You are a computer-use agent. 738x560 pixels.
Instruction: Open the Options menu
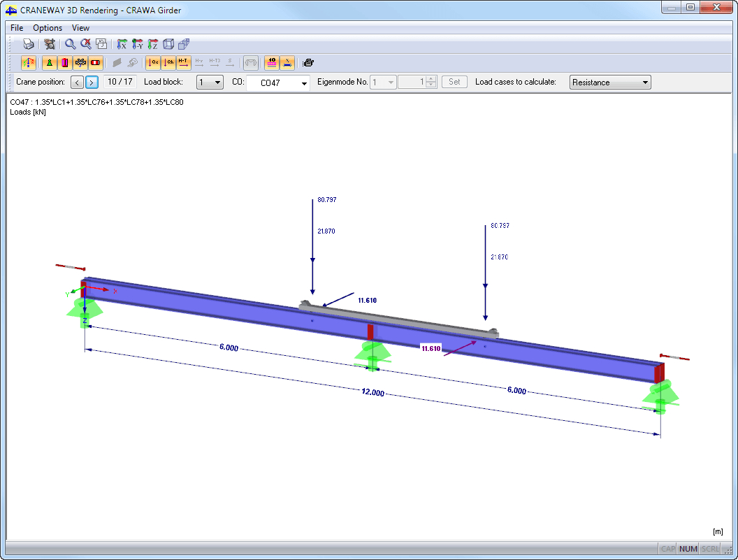point(48,28)
